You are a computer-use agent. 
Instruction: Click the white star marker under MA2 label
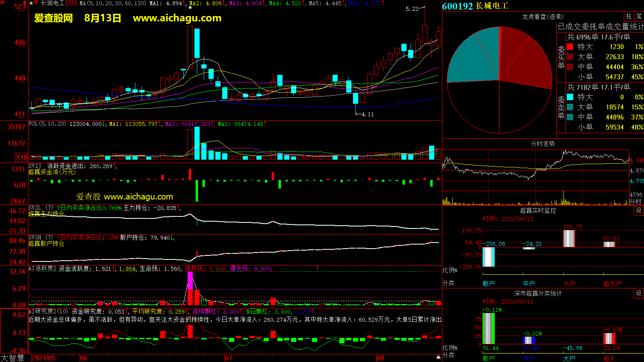pyautogui.click(x=190, y=8)
